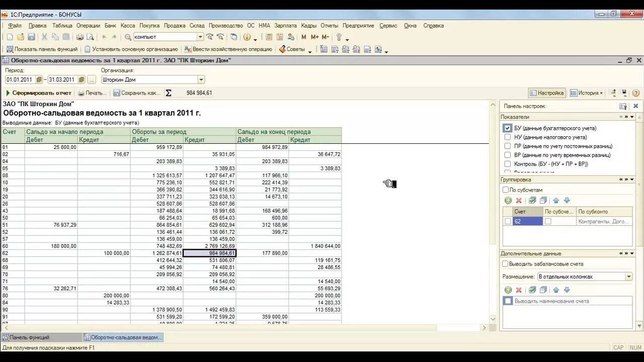Screen dimensions: 644x362
Task: Check Выводить наименование счета checkbox
Action: pyautogui.click(x=508, y=301)
